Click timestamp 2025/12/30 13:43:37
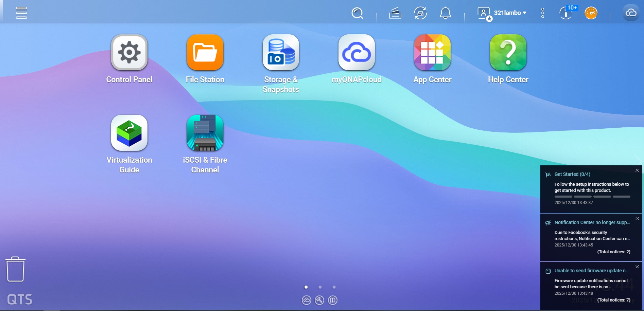 pos(574,203)
